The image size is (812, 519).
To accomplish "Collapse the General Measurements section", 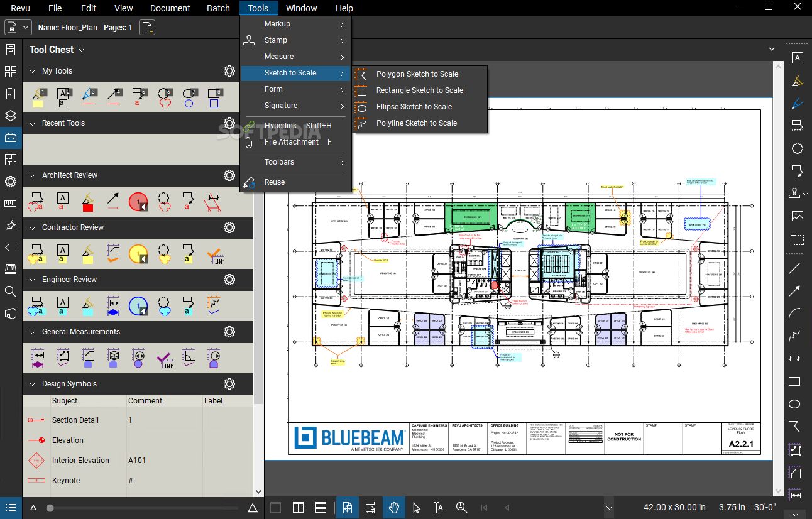I will [33, 332].
